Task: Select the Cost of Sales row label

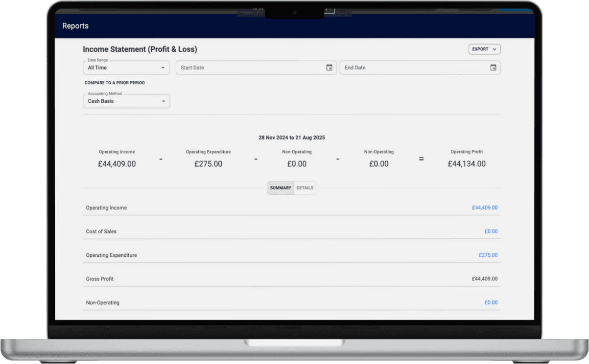Action: point(101,231)
